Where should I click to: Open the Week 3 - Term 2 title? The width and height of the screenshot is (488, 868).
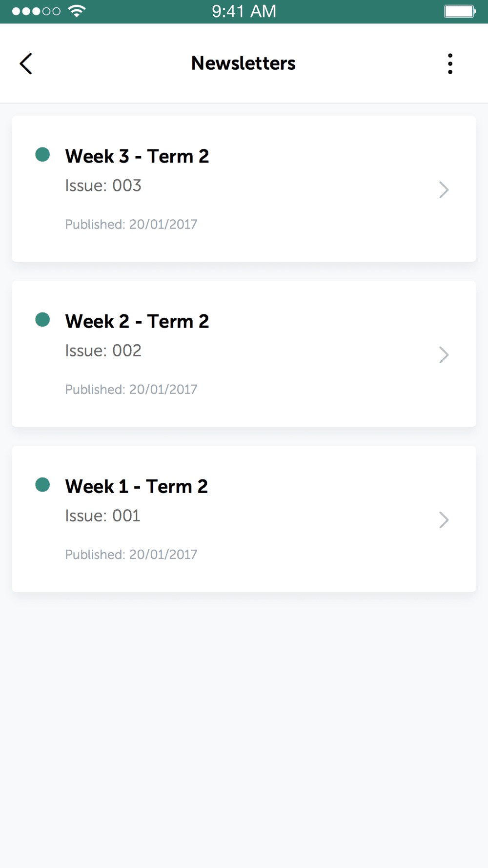click(x=137, y=156)
